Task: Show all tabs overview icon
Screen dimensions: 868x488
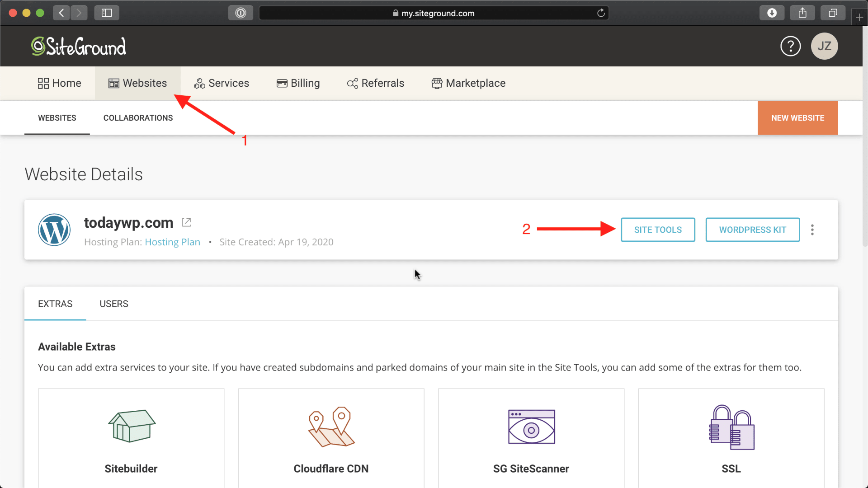Action: pos(833,13)
